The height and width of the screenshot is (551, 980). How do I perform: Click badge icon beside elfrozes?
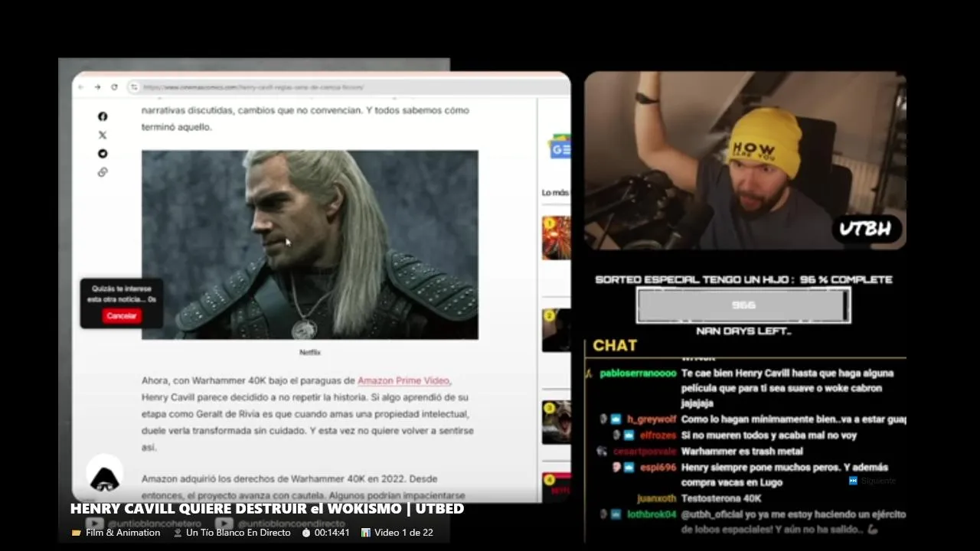pyautogui.click(x=629, y=435)
